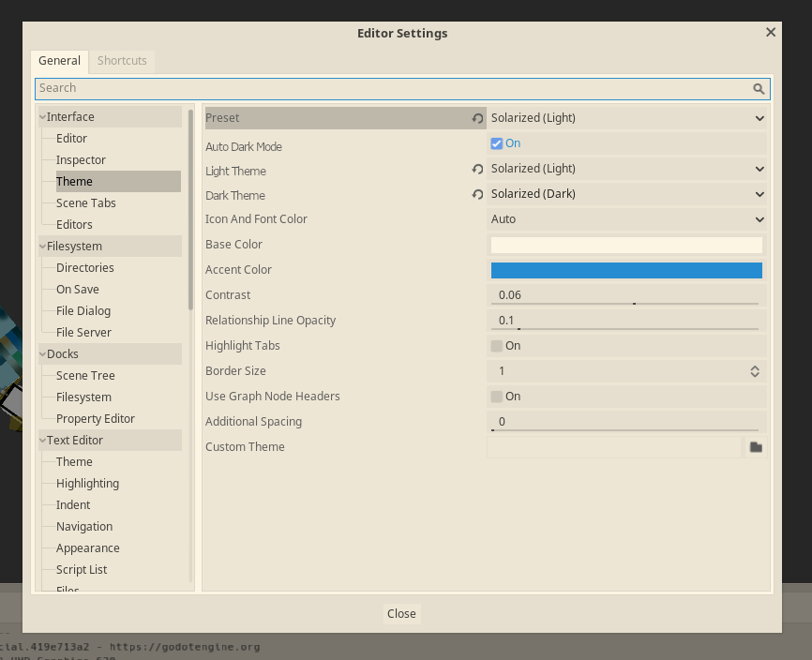Select Editor under Interface
Viewport: 812px width, 660px height.
(71, 139)
